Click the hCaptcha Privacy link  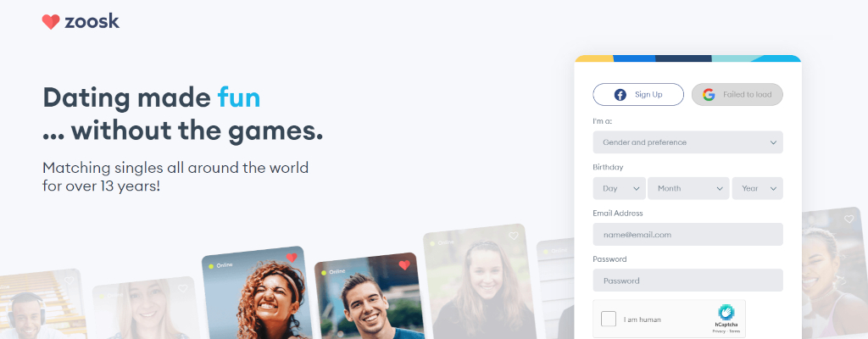717,331
